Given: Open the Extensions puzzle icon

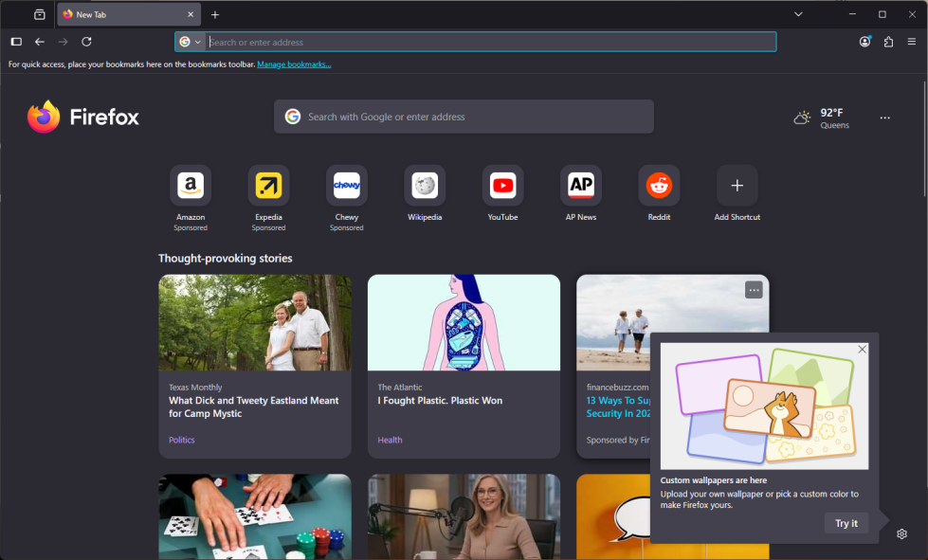Looking at the screenshot, I should click(888, 42).
